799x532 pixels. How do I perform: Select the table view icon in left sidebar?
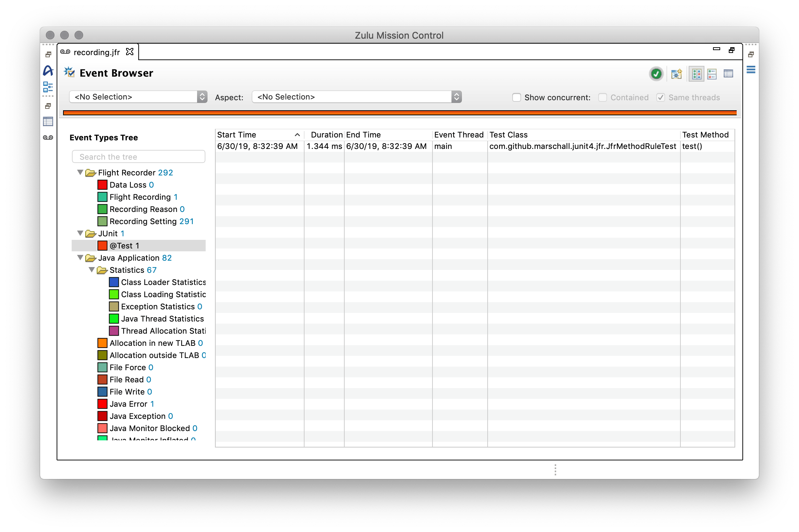pyautogui.click(x=48, y=121)
